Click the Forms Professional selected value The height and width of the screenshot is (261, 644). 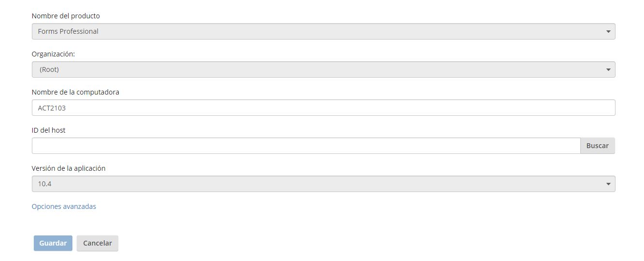[68, 31]
